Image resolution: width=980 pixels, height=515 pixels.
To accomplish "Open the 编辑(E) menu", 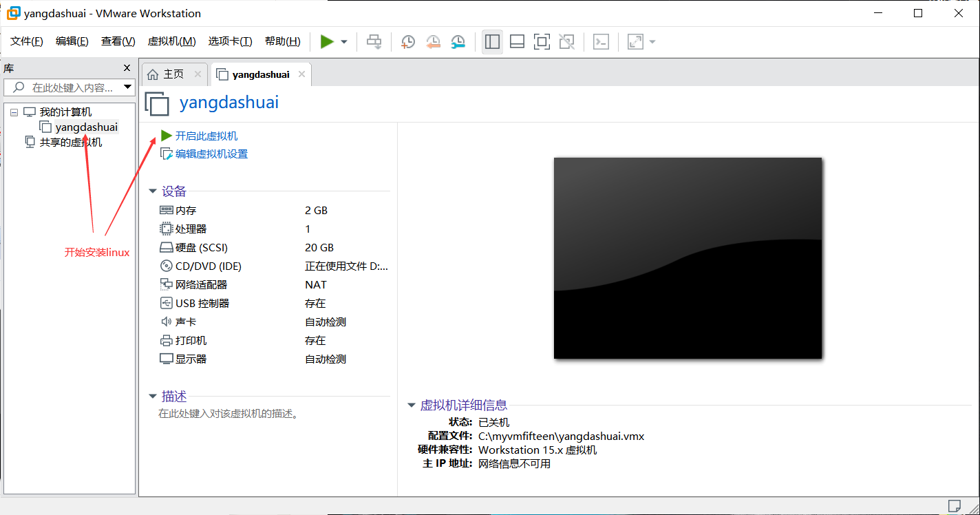I will (x=72, y=41).
